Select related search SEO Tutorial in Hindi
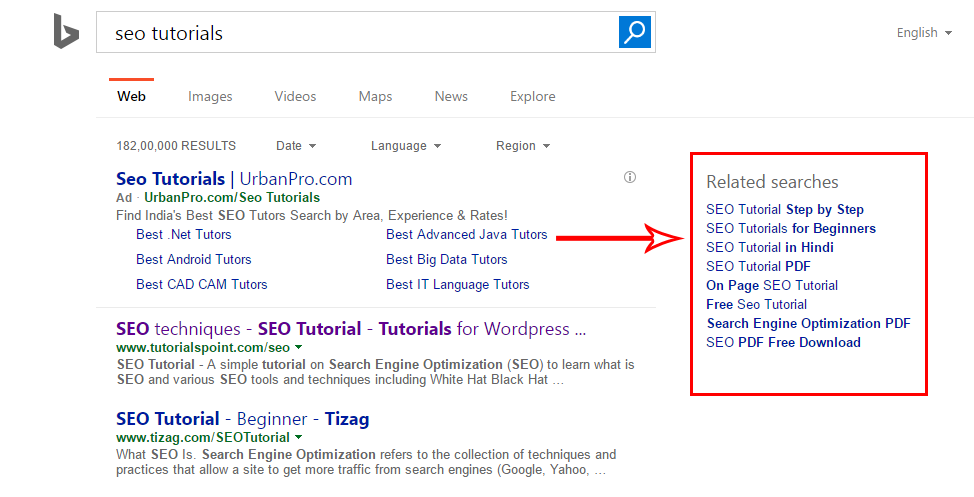Viewport: 974px width, 497px height. (770, 247)
